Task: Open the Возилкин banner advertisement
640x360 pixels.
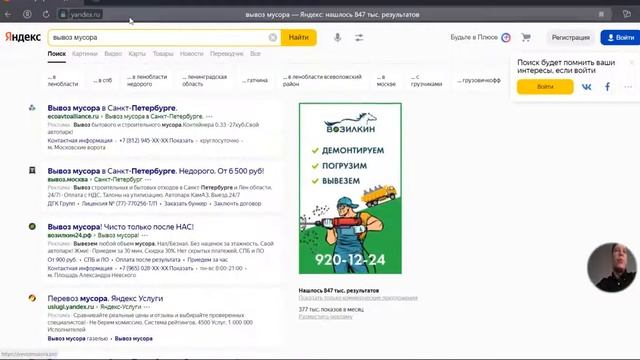Action: coord(350,188)
